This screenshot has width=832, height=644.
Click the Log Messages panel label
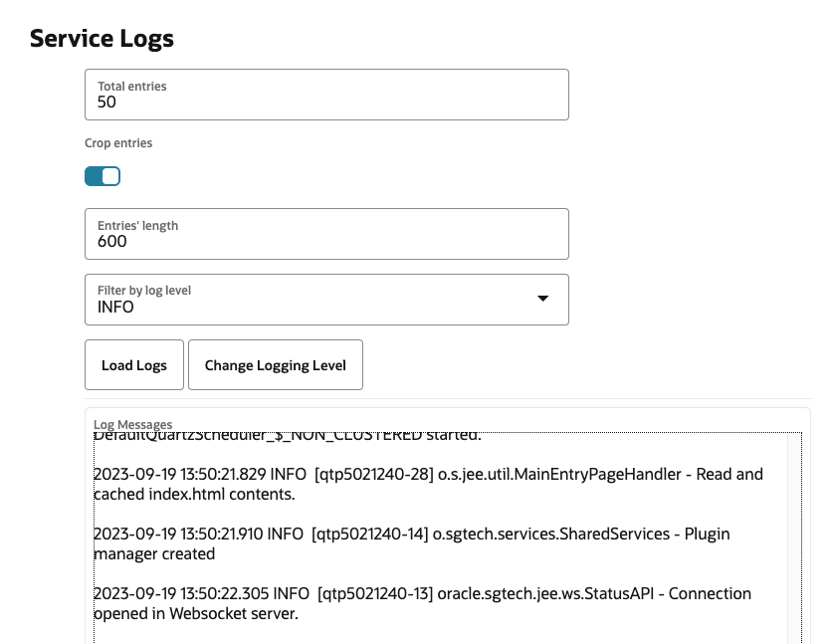[132, 425]
